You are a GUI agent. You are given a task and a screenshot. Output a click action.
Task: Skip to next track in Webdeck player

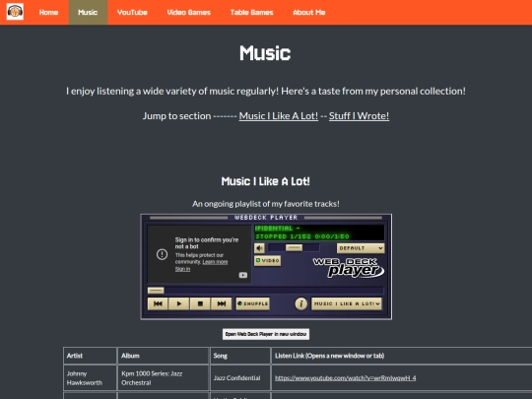tap(222, 303)
